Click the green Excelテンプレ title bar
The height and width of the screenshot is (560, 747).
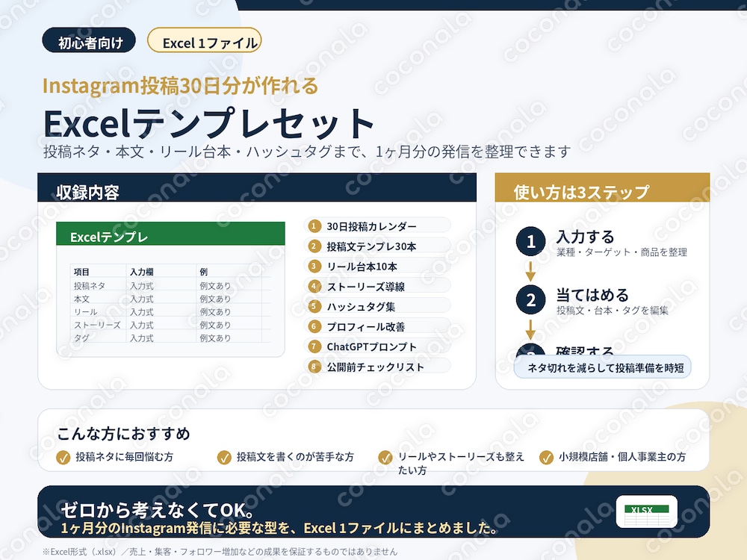coord(170,234)
